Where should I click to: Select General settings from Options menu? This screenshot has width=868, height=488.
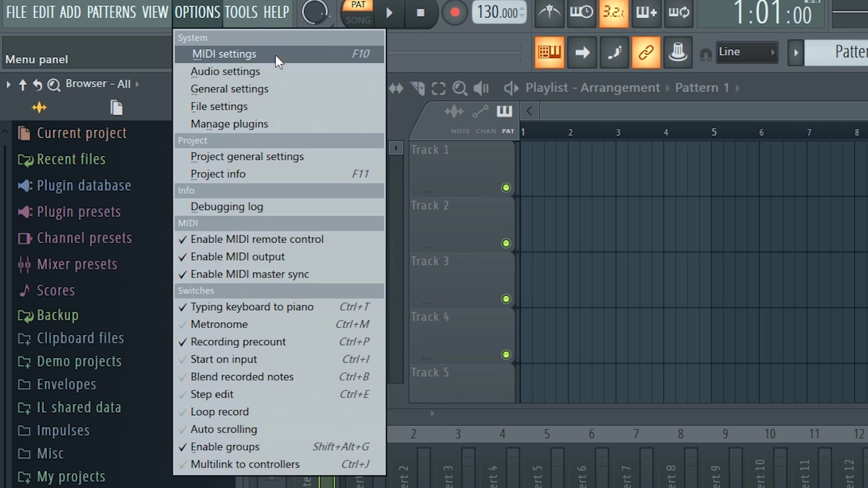(230, 88)
